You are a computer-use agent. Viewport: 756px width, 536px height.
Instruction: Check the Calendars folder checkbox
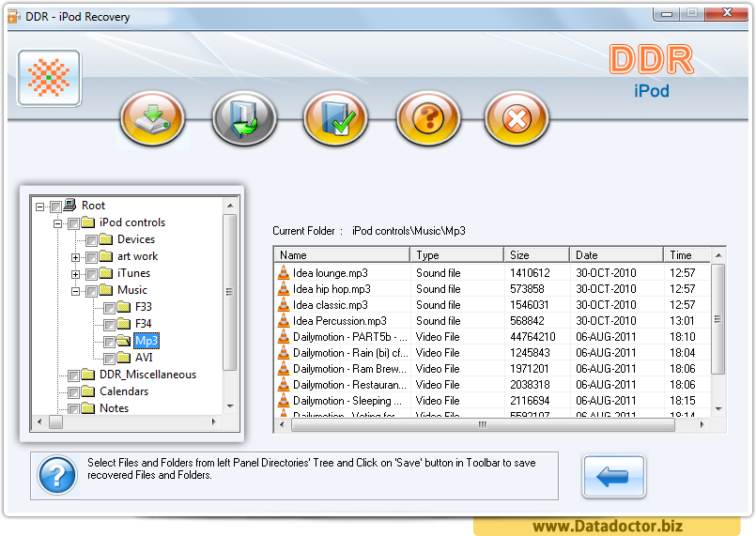tap(73, 391)
